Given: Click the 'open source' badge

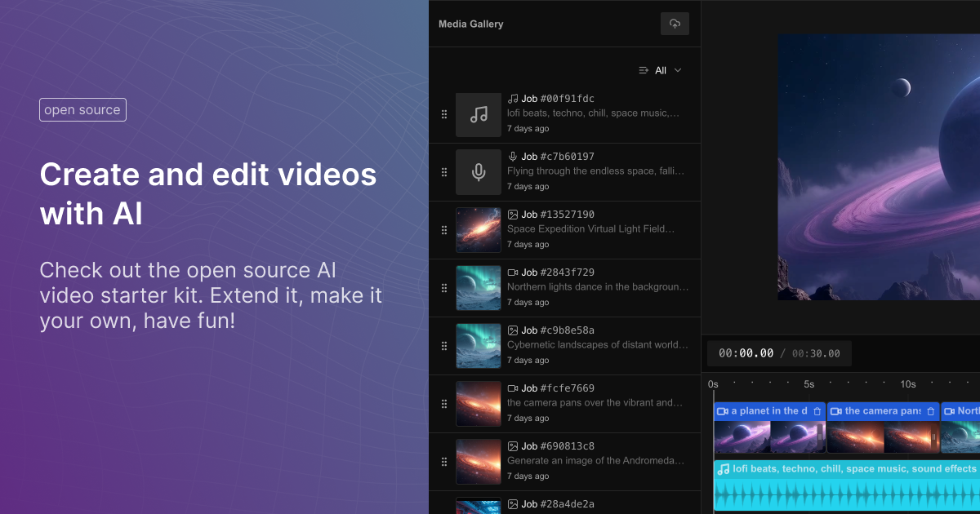Looking at the screenshot, I should [x=82, y=109].
